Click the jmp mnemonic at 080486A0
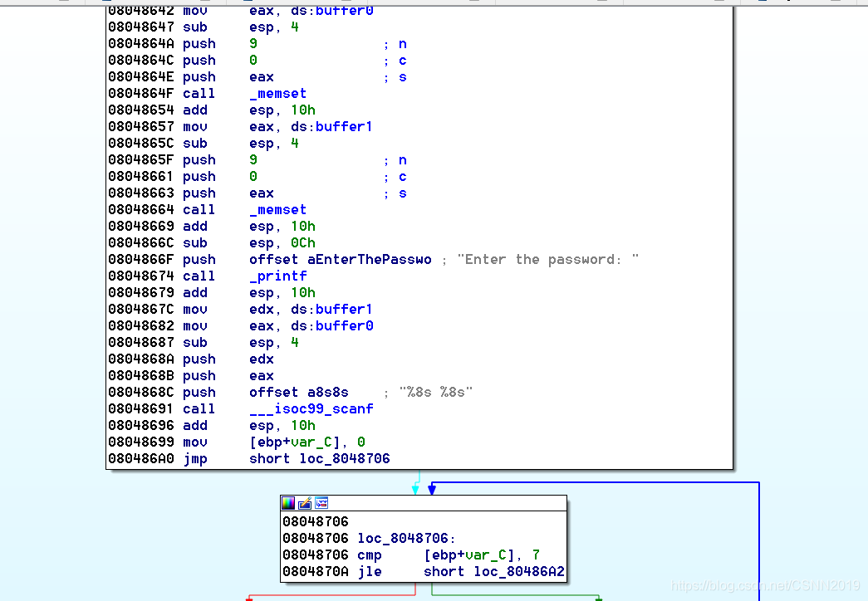Image resolution: width=868 pixels, height=601 pixels. pos(195,459)
